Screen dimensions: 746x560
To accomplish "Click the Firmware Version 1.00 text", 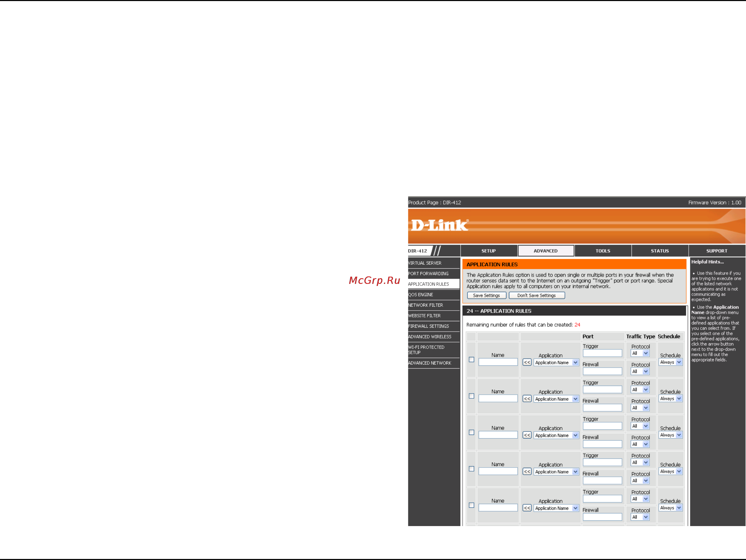I will tap(715, 203).
